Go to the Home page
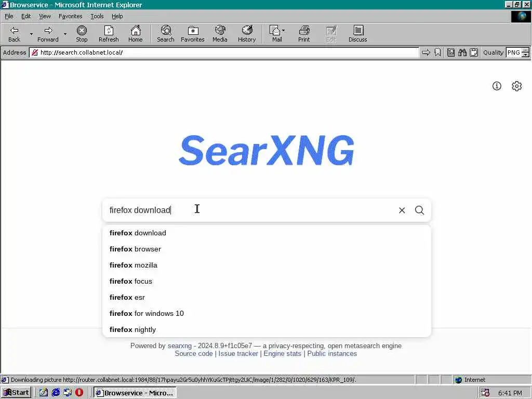This screenshot has width=532, height=399. [136, 34]
